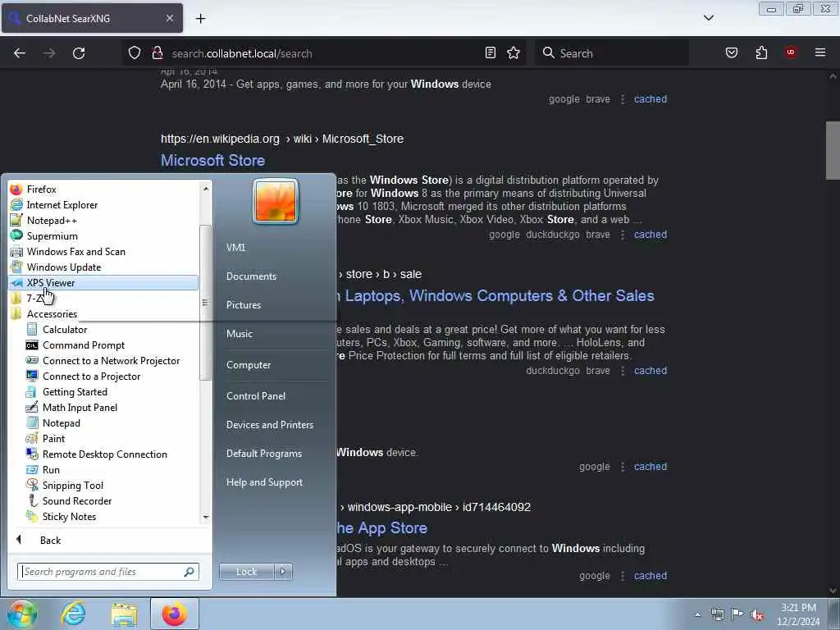The height and width of the screenshot is (630, 840).
Task: Reload the page in Firefox
Action: [79, 53]
